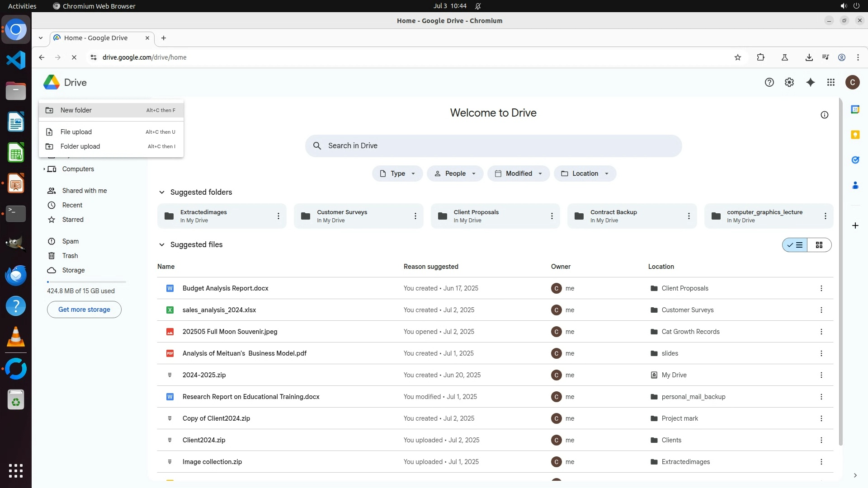The image size is (868, 488).
Task: Bookmark this page with star icon
Action: (738, 57)
